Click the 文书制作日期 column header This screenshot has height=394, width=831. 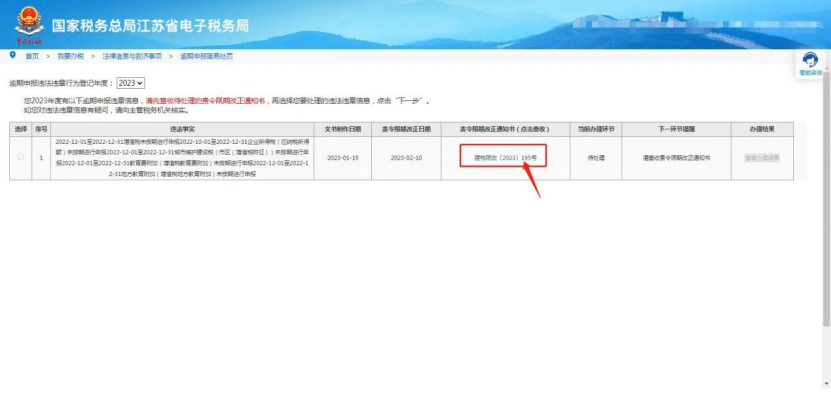[x=342, y=129]
